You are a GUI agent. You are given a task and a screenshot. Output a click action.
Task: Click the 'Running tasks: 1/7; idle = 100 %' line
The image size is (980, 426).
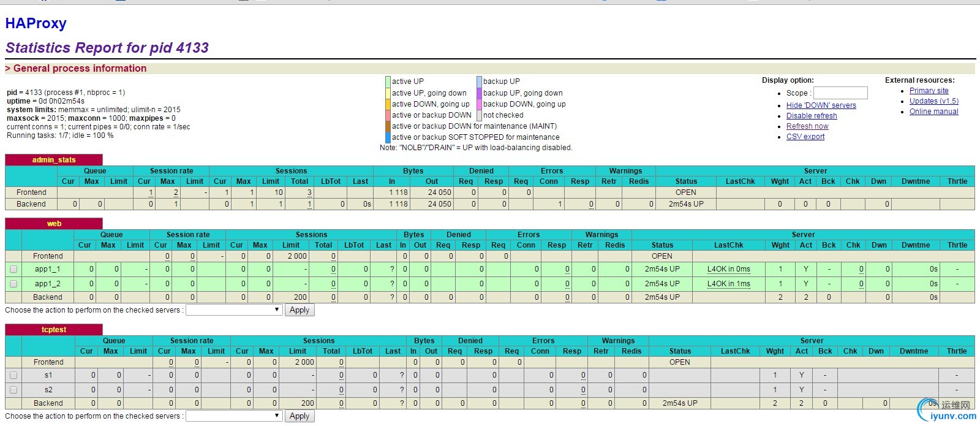60,135
